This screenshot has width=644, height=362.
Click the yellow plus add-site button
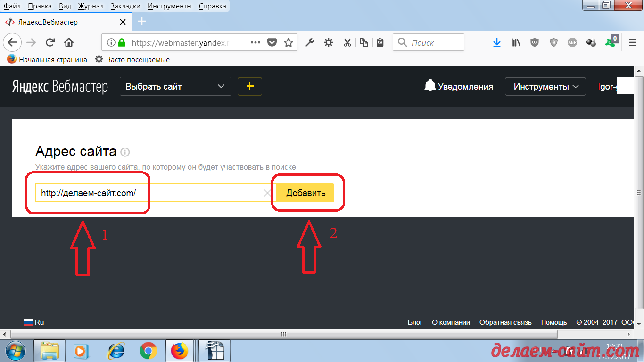[250, 86]
